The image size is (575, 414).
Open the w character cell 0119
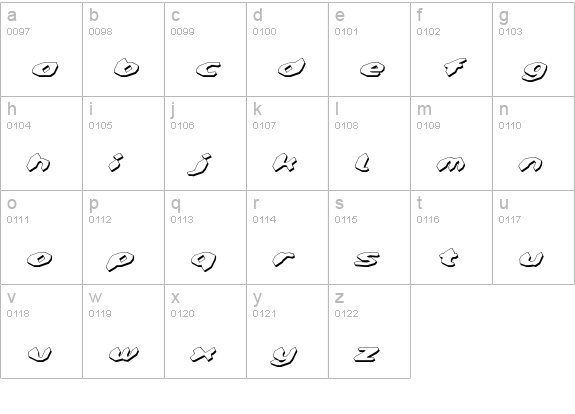(x=124, y=331)
